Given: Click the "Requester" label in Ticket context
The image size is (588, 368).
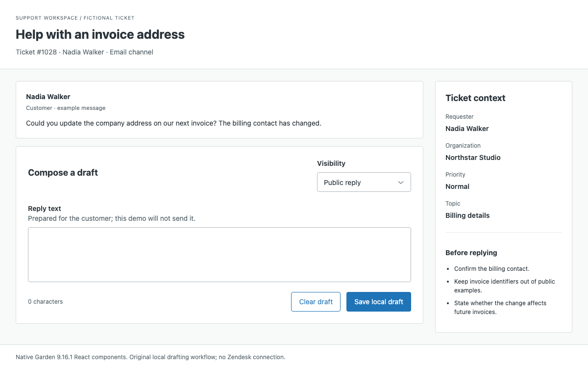Looking at the screenshot, I should 460,117.
